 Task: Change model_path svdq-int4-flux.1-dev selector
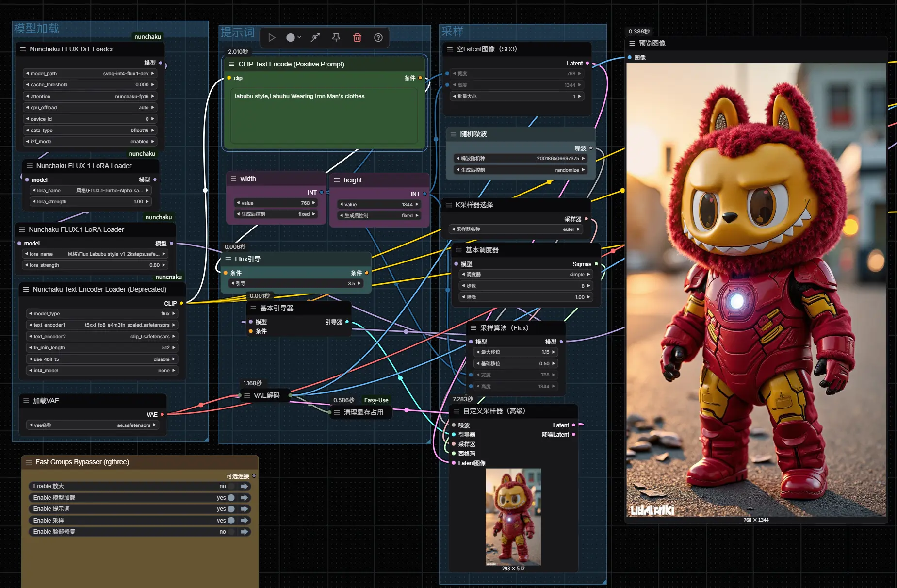click(90, 74)
